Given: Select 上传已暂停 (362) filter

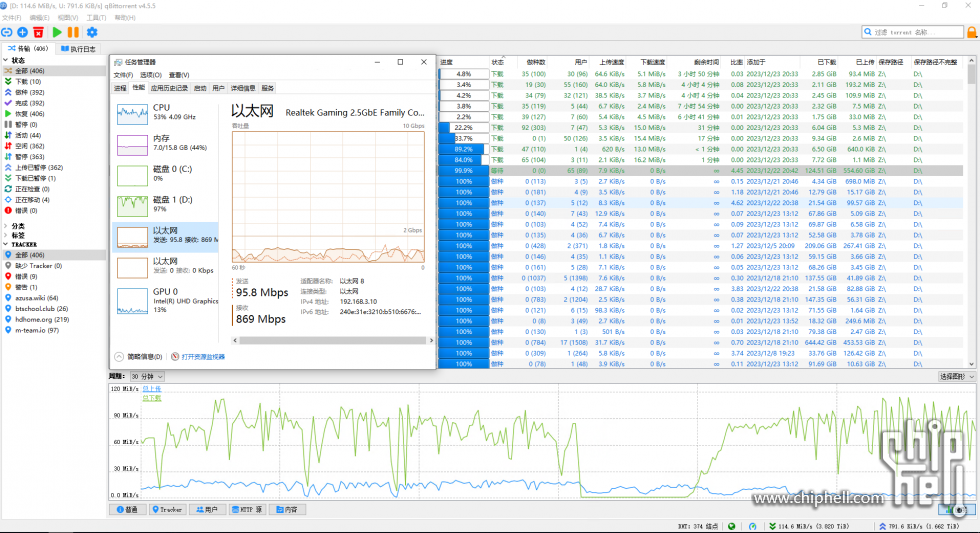Looking at the screenshot, I should pyautogui.click(x=39, y=167).
